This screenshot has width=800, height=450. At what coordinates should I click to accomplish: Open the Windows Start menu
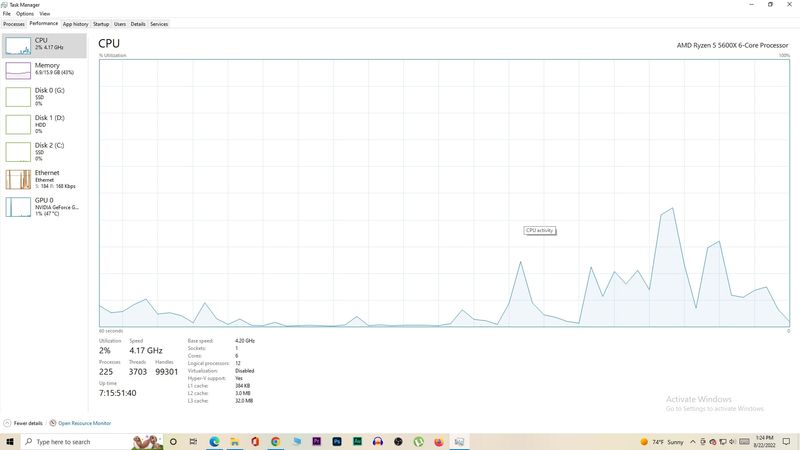pyautogui.click(x=10, y=441)
